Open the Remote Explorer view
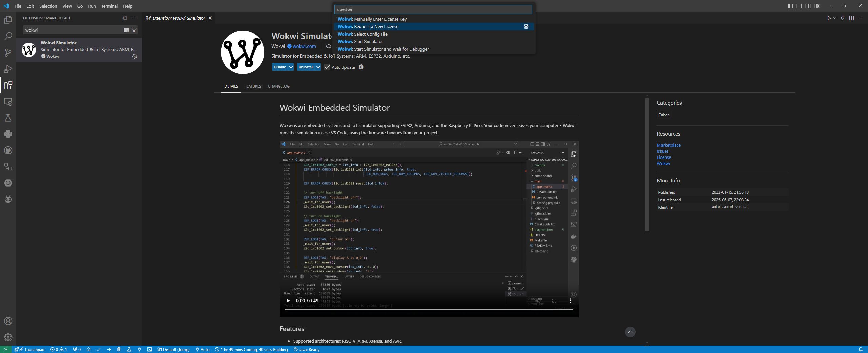Image resolution: width=868 pixels, height=353 pixels. point(8,101)
